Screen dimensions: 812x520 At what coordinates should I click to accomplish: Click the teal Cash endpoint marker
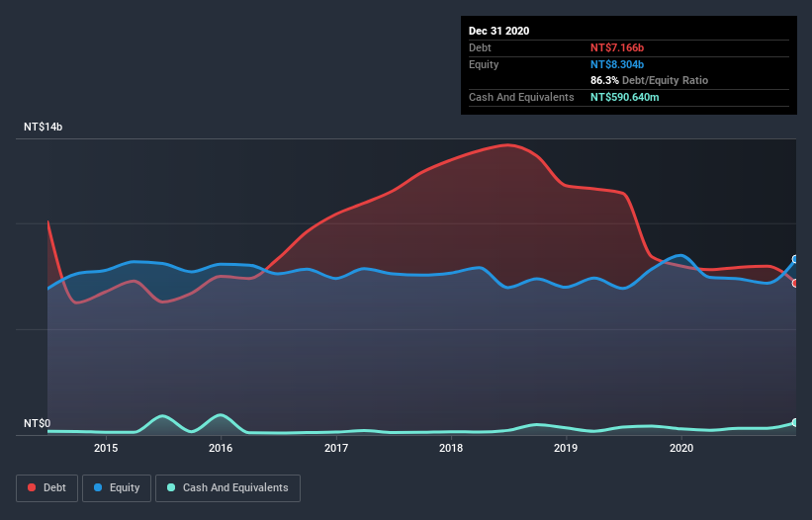(x=795, y=422)
